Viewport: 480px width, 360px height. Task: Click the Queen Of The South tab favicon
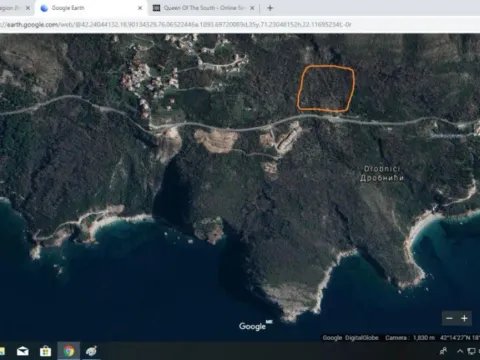click(156, 8)
